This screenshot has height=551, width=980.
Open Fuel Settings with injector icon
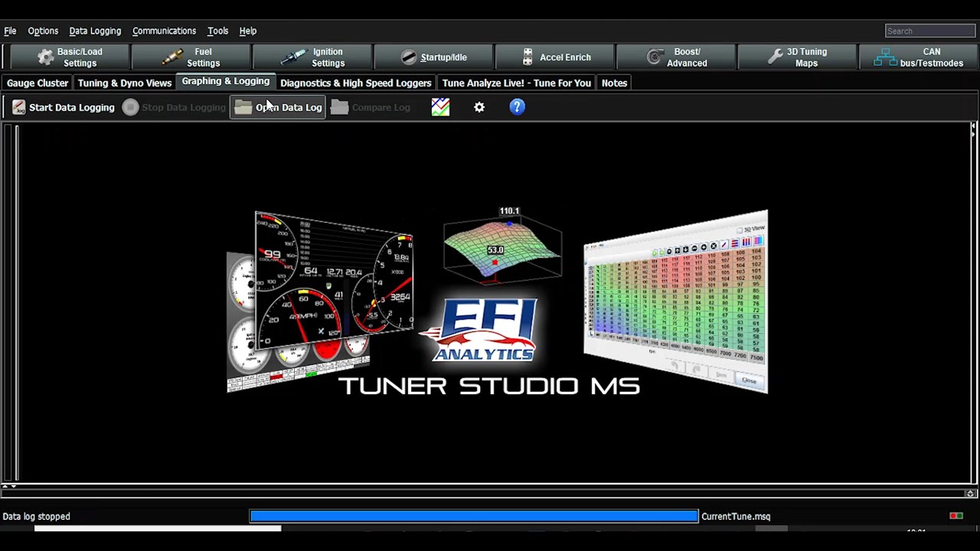point(191,57)
